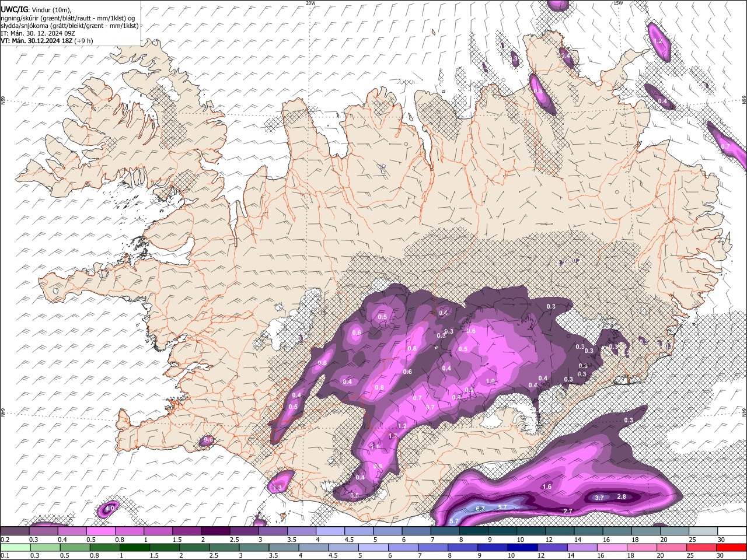Viewport: 747px width, 560px height.
Task: Pick the navy blue 10 swatch, lower scale
Action: click(522, 547)
